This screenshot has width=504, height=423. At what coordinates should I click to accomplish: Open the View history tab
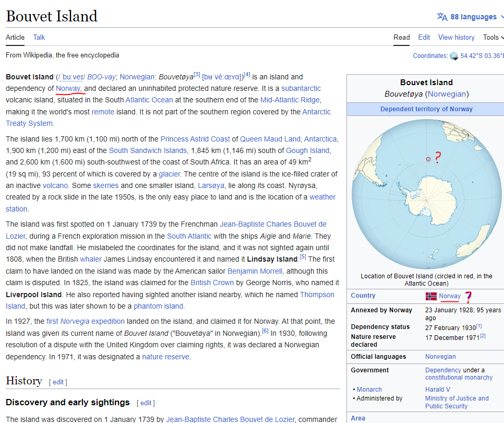click(x=456, y=37)
